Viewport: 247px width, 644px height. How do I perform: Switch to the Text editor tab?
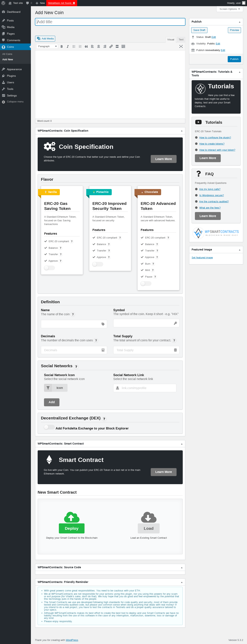click(x=181, y=40)
